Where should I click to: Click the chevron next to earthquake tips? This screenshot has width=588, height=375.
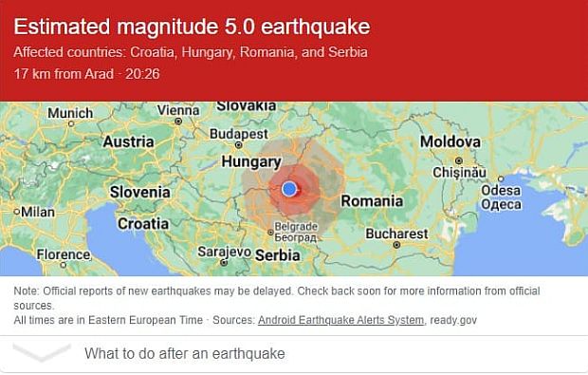pos(42,353)
